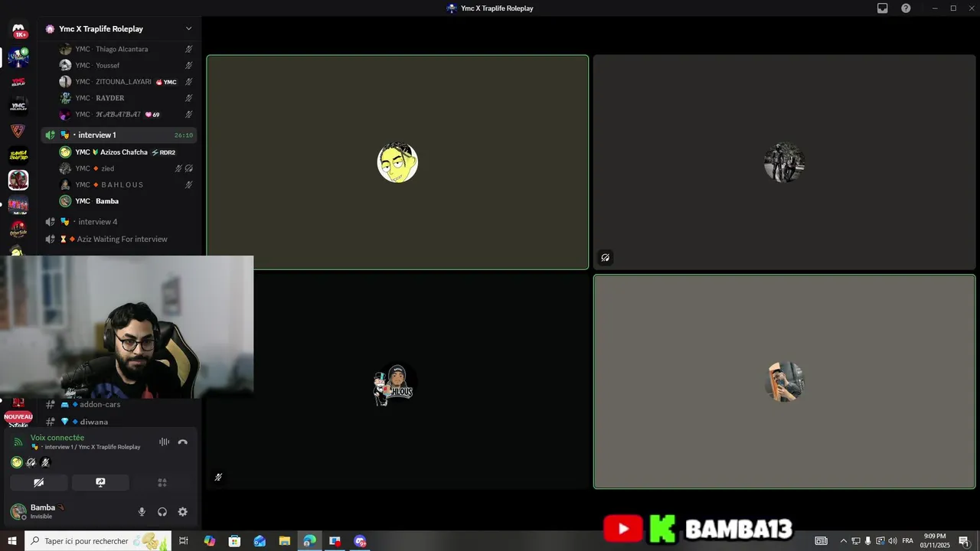Open the volume control in system tray
The height and width of the screenshot is (551, 980).
pos(893,541)
